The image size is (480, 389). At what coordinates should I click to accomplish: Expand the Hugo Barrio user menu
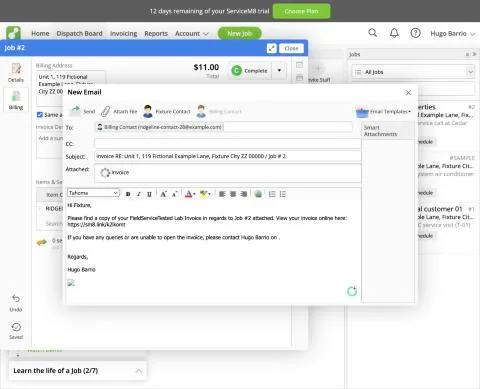452,33
